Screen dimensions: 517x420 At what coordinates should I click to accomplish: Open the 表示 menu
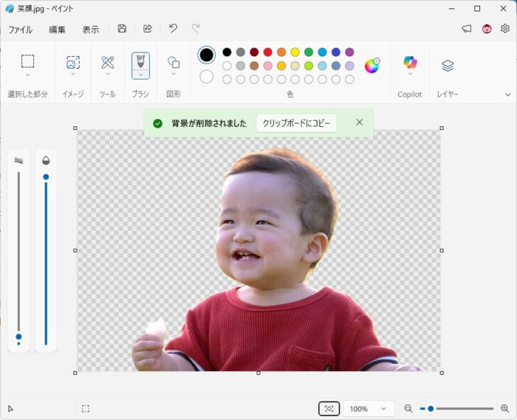pyautogui.click(x=90, y=30)
